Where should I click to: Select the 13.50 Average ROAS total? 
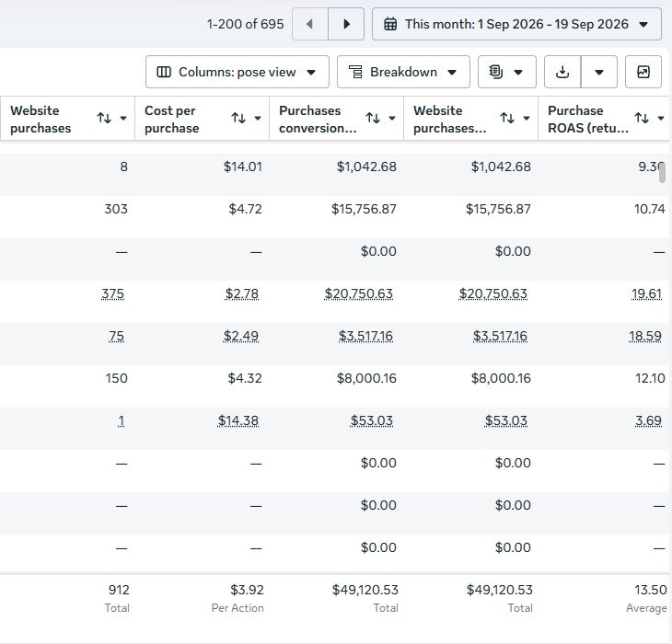point(651,590)
